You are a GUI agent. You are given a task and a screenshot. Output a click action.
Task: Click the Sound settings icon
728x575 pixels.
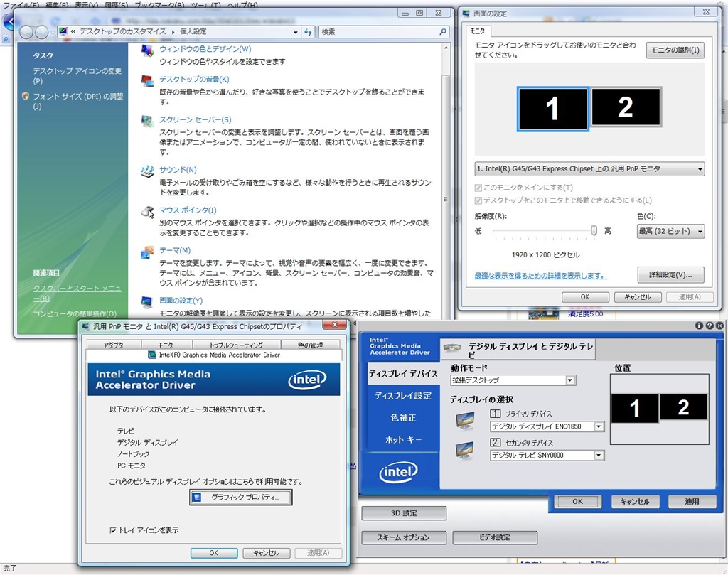(x=147, y=171)
